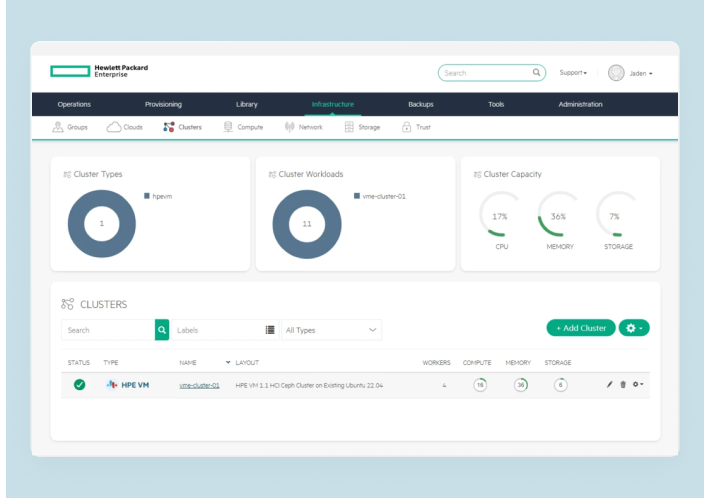
Task: Open the Storage section
Action: click(362, 127)
